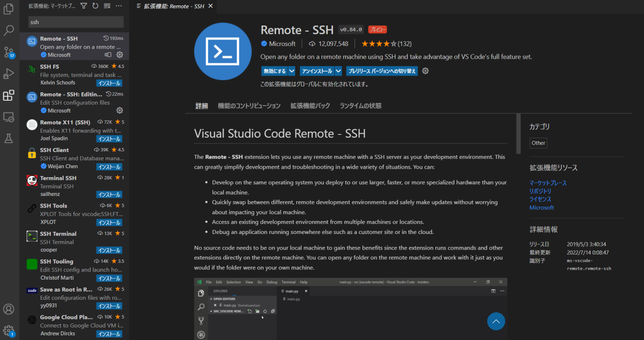This screenshot has width=644, height=340.
Task: Open the マーケットプレース link
Action: click(x=548, y=183)
